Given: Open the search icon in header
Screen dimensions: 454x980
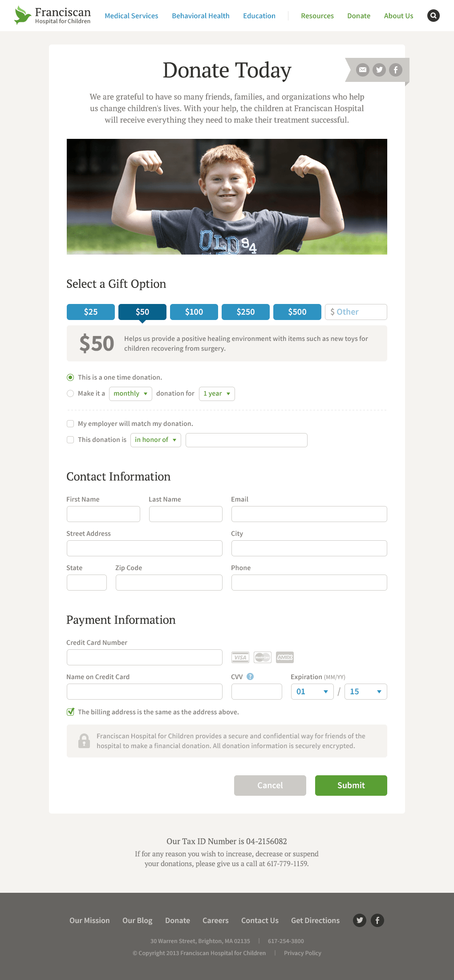Looking at the screenshot, I should tap(433, 16).
